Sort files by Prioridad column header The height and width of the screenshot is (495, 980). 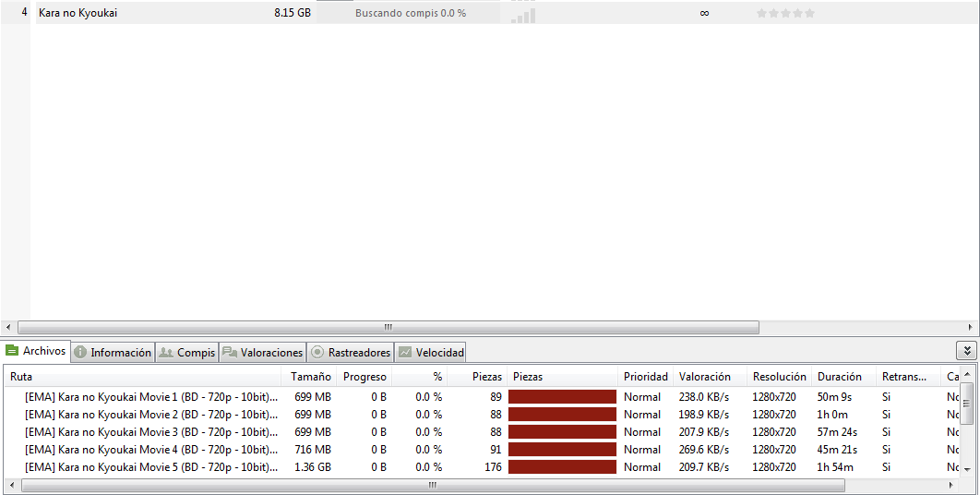[x=646, y=377]
